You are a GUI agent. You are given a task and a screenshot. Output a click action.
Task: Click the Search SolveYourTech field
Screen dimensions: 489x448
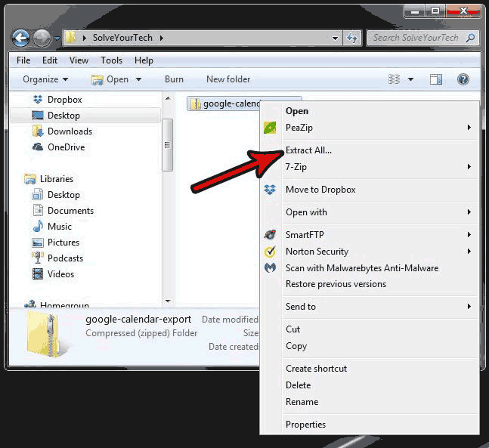point(422,38)
